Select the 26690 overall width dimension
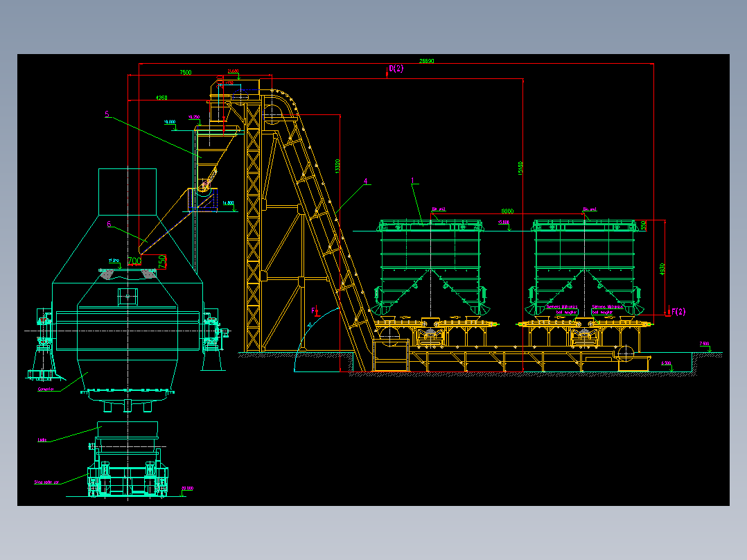The height and width of the screenshot is (560, 747). (x=426, y=61)
